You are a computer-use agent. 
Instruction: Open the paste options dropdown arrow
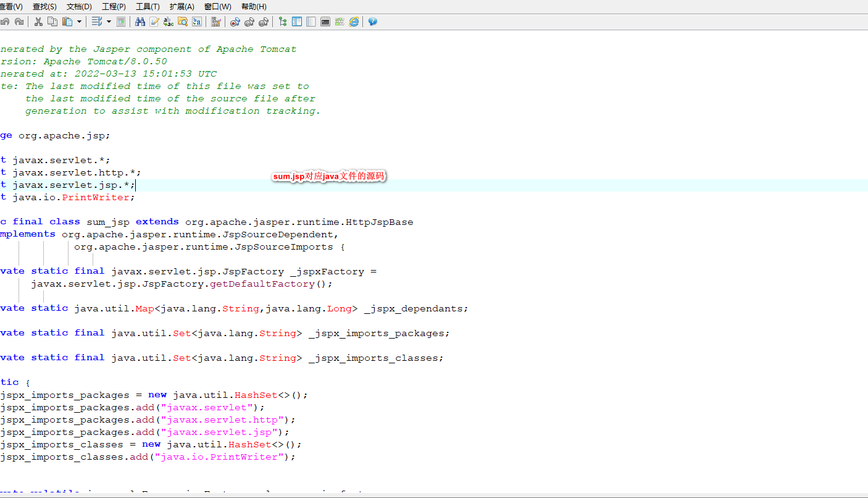[79, 22]
